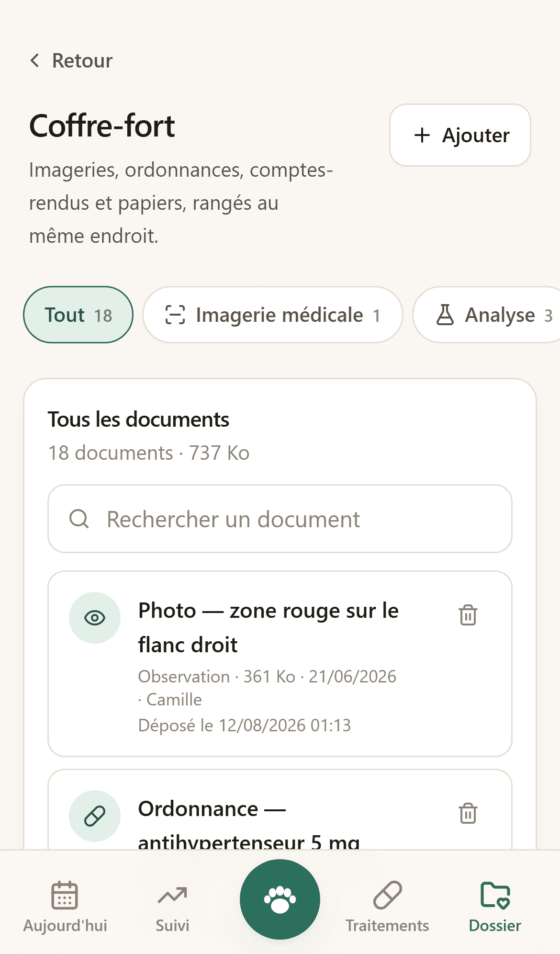
Task: Select the Dossier tab
Action: click(x=495, y=906)
